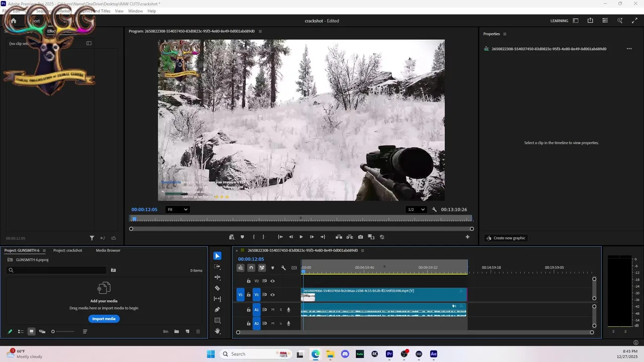Switch to Project: crackshot tab

[x=67, y=250]
